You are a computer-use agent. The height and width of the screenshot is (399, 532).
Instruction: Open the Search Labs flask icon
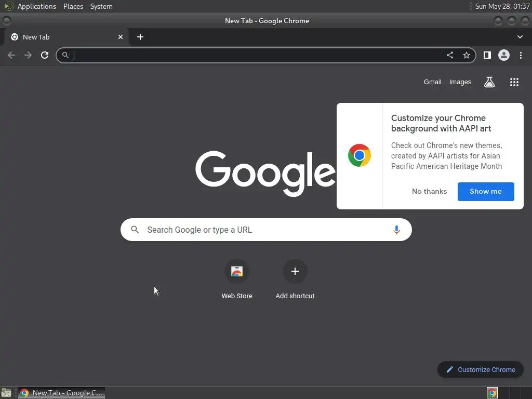(x=489, y=82)
